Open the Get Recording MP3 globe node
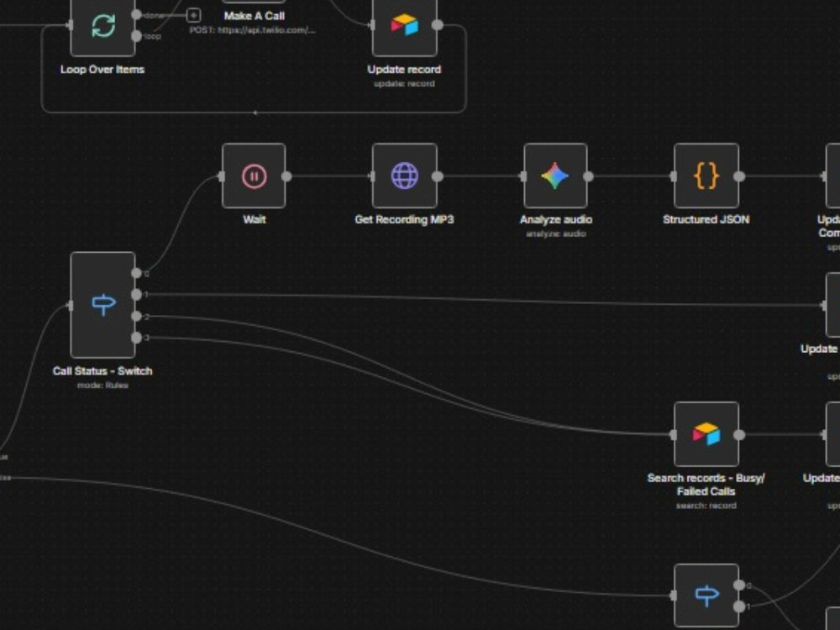Image resolution: width=840 pixels, height=630 pixels. point(405,176)
